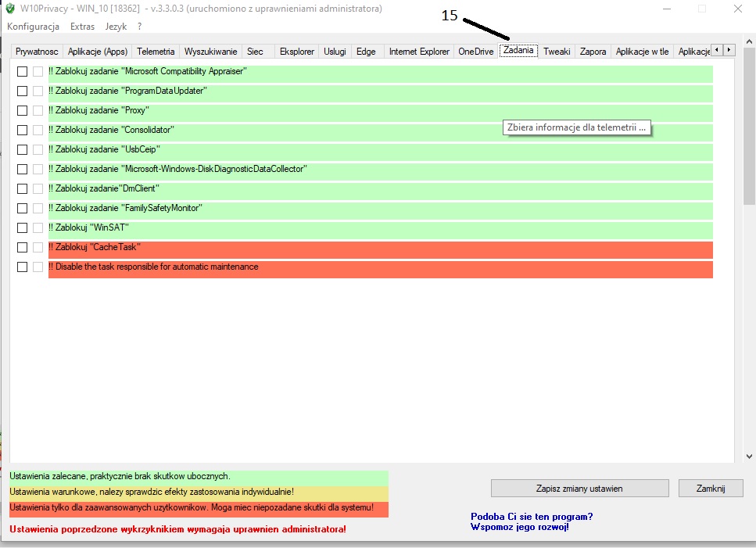The height and width of the screenshot is (548, 756).
Task: Click "Zapisz zmiany ustawien" button
Action: 579,489
